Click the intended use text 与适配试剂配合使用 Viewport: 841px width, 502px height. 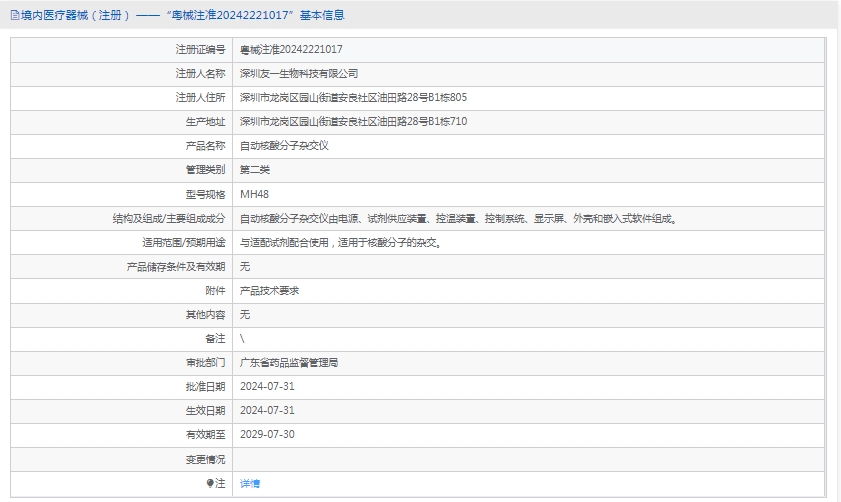pyautogui.click(x=340, y=242)
